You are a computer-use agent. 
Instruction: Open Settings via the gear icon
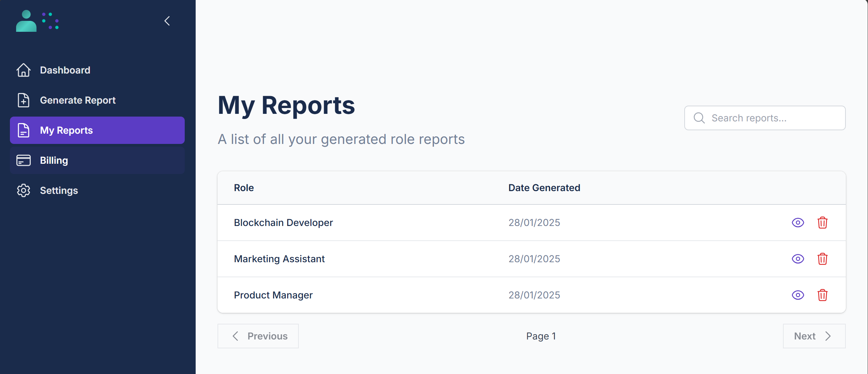tap(24, 190)
